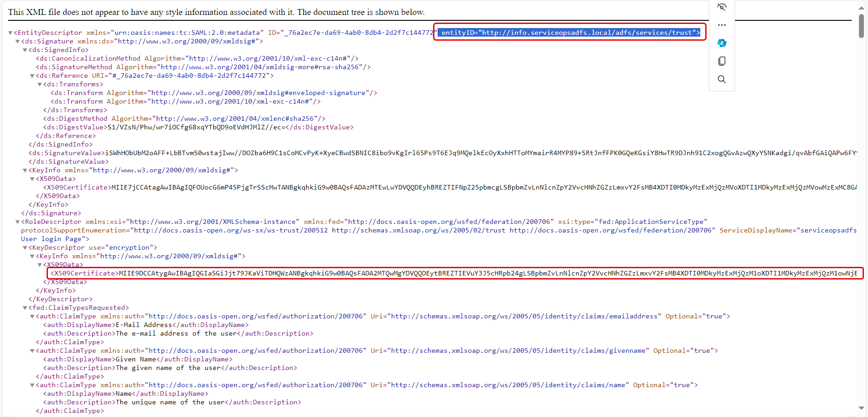868x417 pixels.
Task: Click the scrollbar down arrow
Action: click(861, 408)
